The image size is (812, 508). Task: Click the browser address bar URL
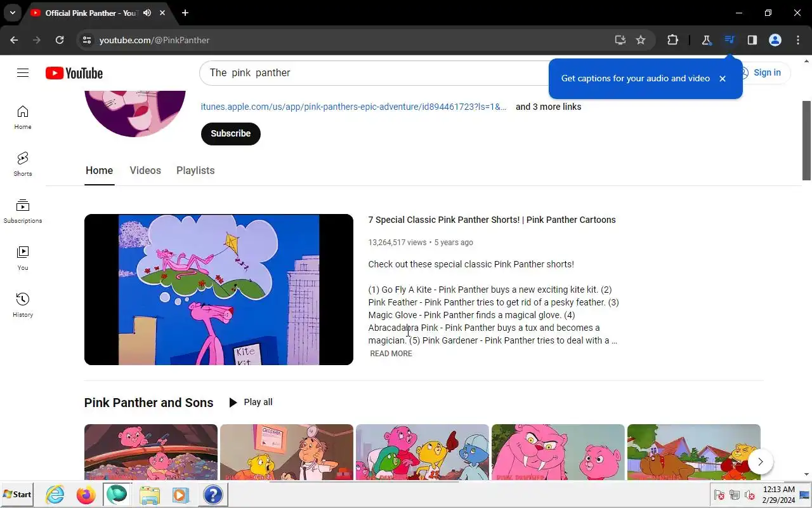point(155,40)
